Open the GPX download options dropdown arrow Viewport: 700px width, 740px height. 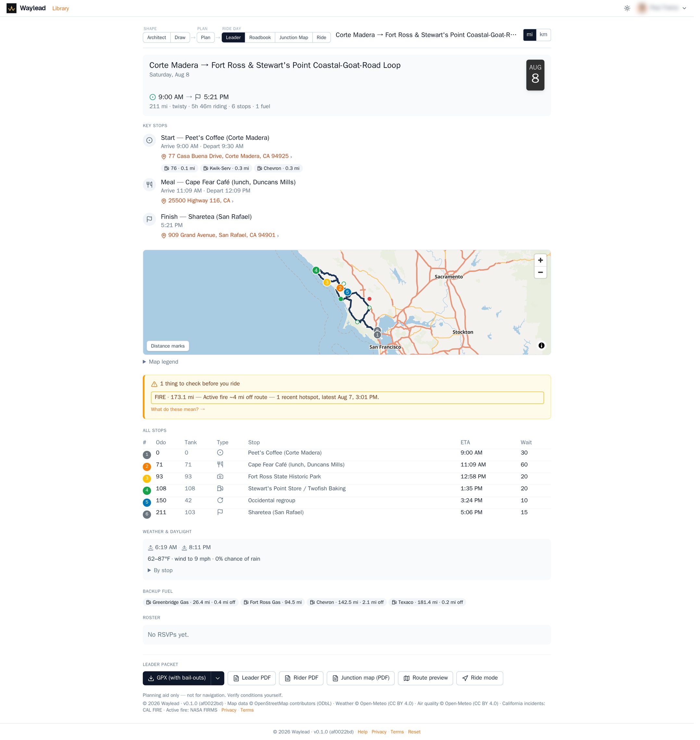pos(219,684)
